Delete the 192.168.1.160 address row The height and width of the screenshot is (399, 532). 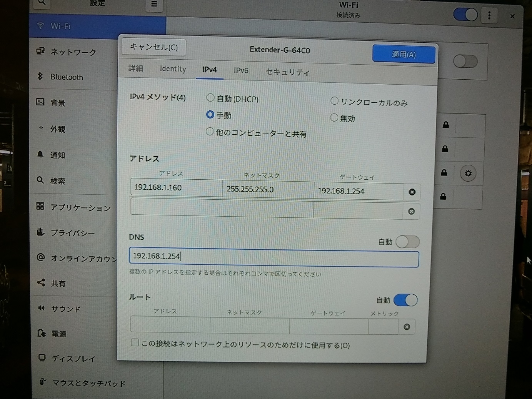click(x=412, y=192)
